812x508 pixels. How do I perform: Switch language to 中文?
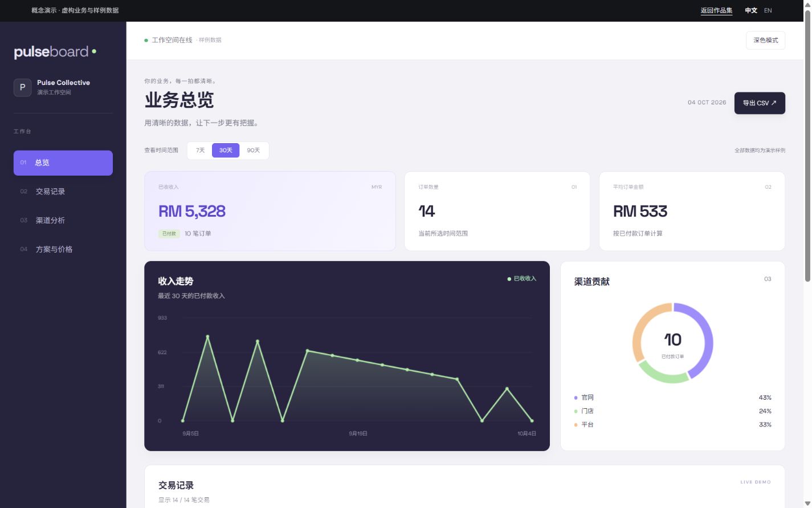point(751,10)
